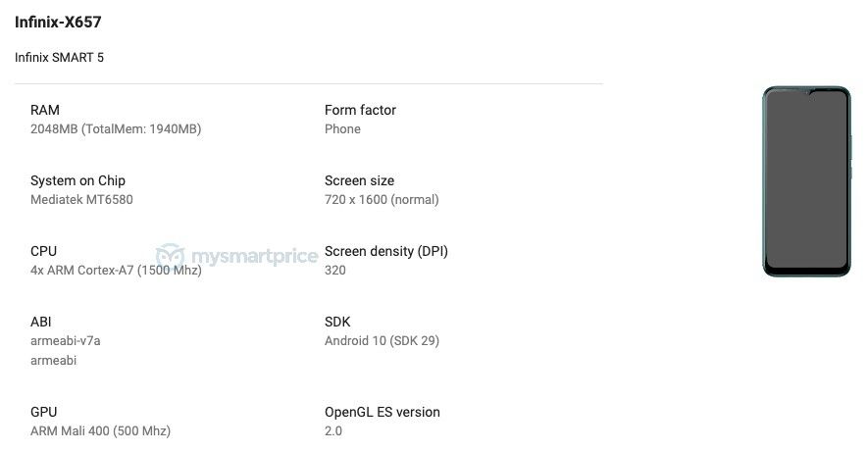Click the ABI label
Image resolution: width=868 pixels, height=452 pixels.
(x=41, y=322)
